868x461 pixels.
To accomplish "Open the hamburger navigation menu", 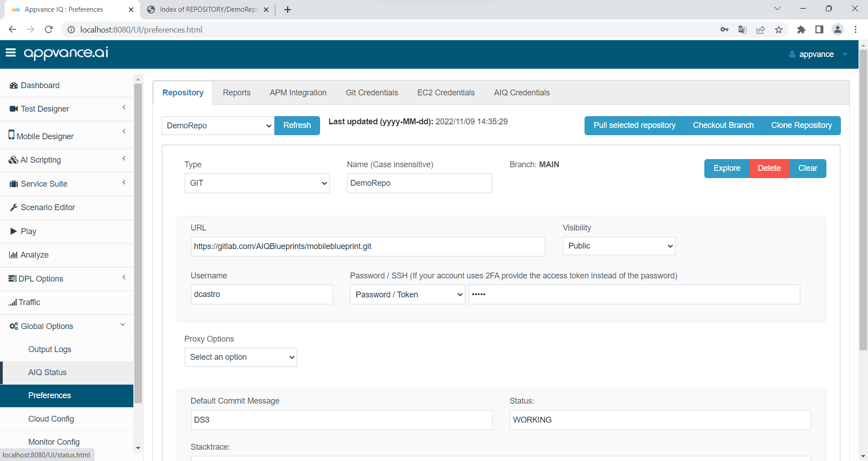I will tap(11, 53).
